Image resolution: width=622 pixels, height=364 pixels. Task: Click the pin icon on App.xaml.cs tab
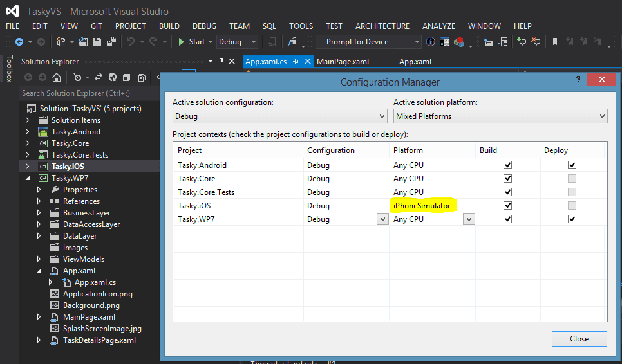296,62
